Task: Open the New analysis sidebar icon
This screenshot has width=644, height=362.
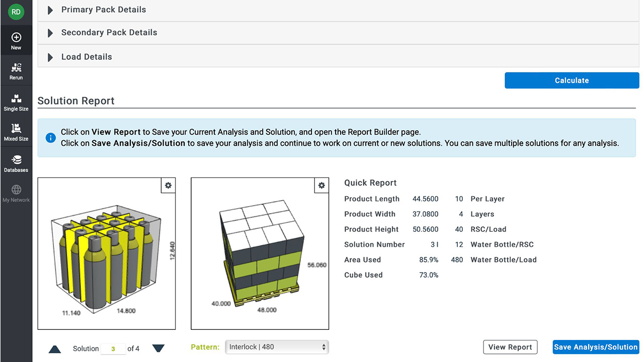Action: point(16,41)
